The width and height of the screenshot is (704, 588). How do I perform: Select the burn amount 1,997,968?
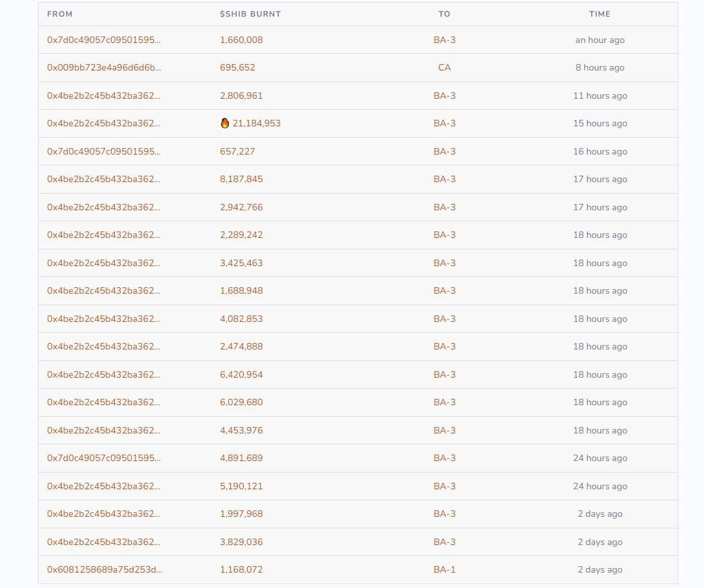[x=241, y=514]
